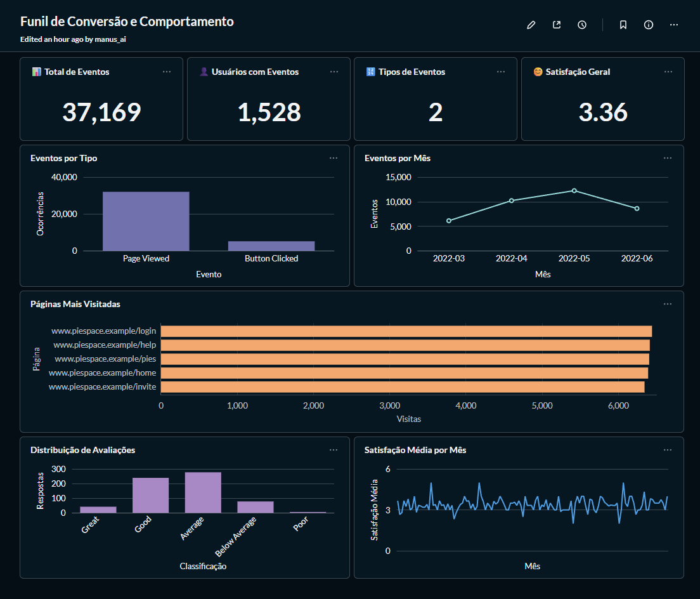This screenshot has width=700, height=599.
Task: Open Eventos por Tipo chart menu
Action: (x=334, y=158)
